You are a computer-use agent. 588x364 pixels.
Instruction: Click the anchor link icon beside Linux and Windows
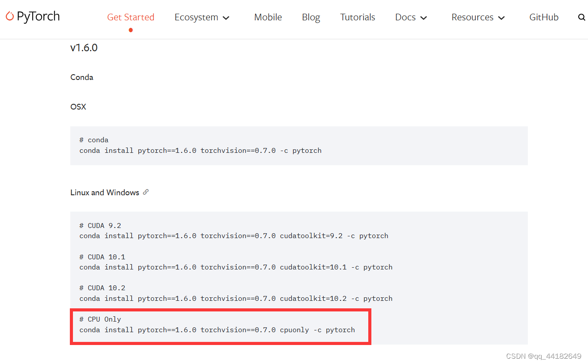coord(146,192)
